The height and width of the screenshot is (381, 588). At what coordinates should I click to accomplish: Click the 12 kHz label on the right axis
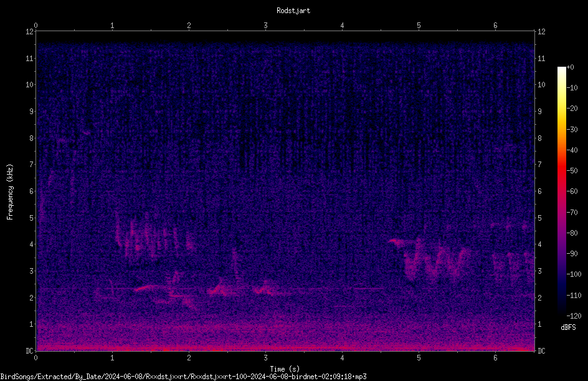(541, 32)
